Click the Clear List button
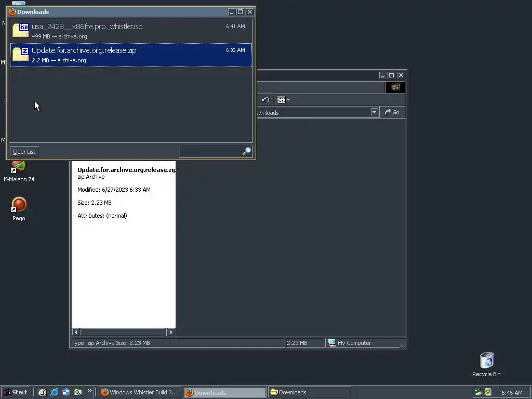Viewport: 532px width, 399px height. point(24,152)
